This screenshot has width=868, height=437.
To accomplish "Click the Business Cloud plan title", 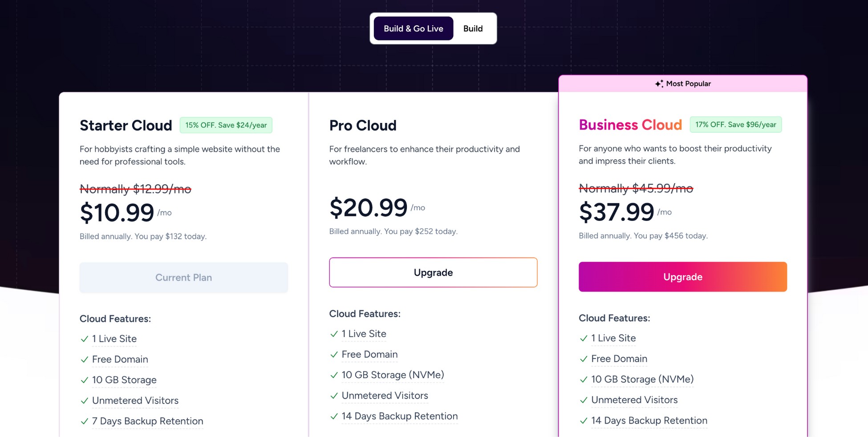I will 630,125.
